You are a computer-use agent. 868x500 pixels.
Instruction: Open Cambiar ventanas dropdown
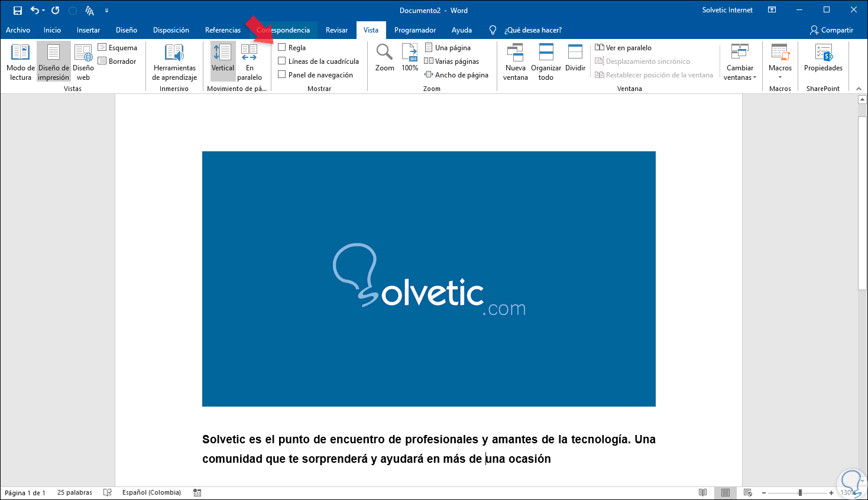(740, 61)
